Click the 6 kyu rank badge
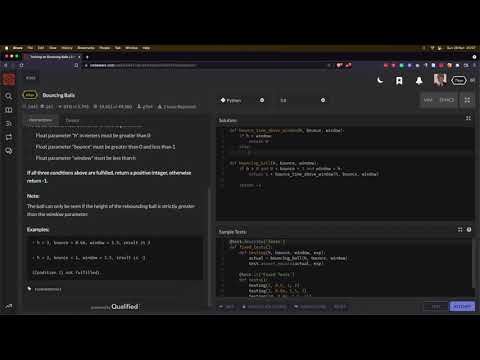The width and height of the screenshot is (480, 360). [x=30, y=95]
